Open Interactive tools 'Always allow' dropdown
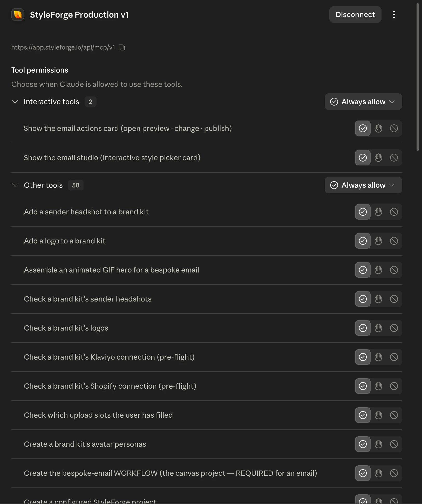Screen dimensions: 422x504 click(363, 102)
